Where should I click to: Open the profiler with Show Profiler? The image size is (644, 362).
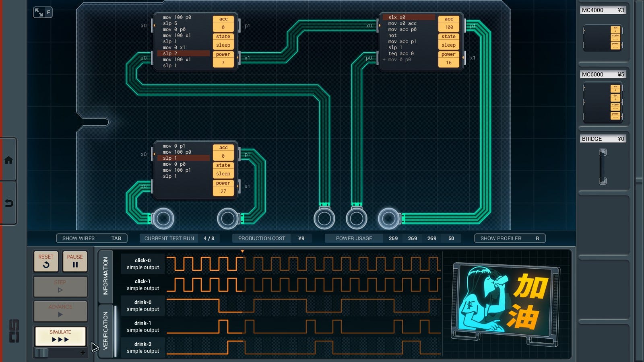click(510, 239)
